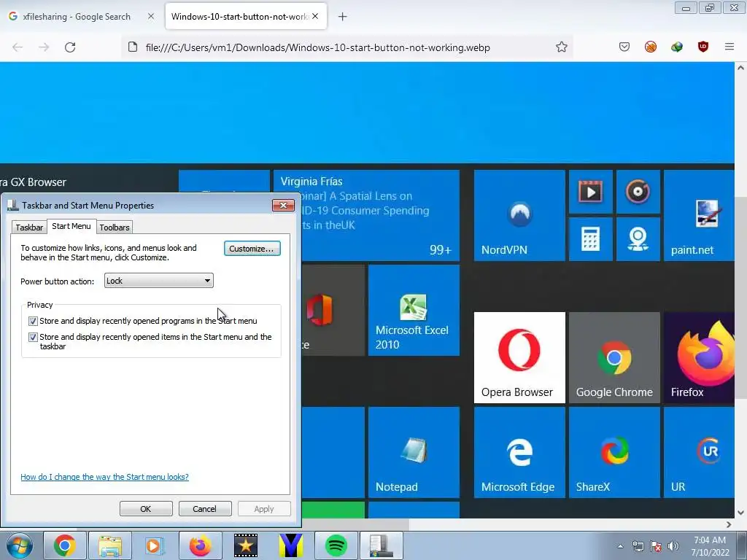The image size is (747, 560).
Task: Click the Action Center flag icon
Action: pyautogui.click(x=656, y=546)
